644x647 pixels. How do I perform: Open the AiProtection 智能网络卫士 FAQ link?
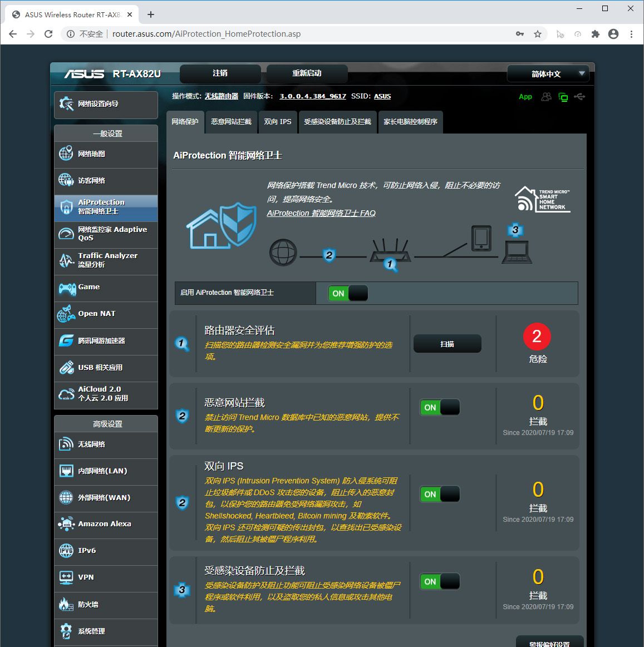pyautogui.click(x=321, y=213)
